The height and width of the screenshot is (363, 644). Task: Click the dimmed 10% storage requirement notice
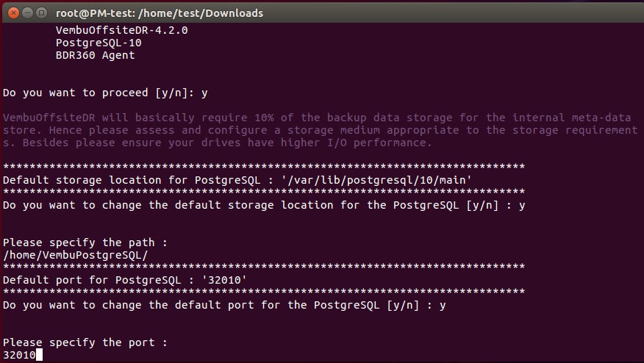321,130
